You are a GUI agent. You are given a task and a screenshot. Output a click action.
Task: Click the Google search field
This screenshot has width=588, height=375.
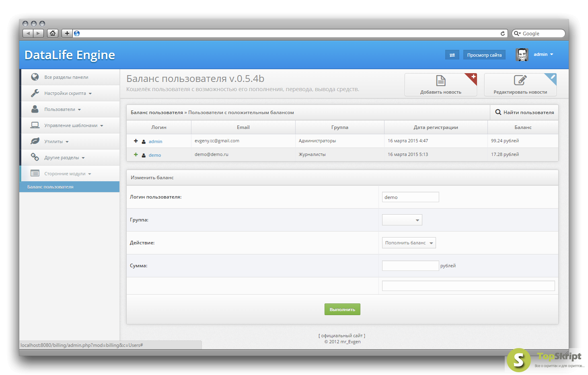pos(539,33)
